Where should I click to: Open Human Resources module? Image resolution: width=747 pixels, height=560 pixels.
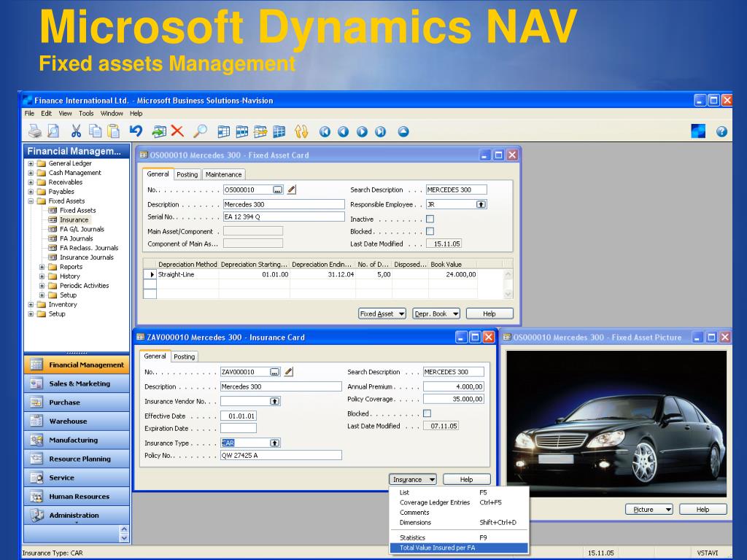point(77,496)
